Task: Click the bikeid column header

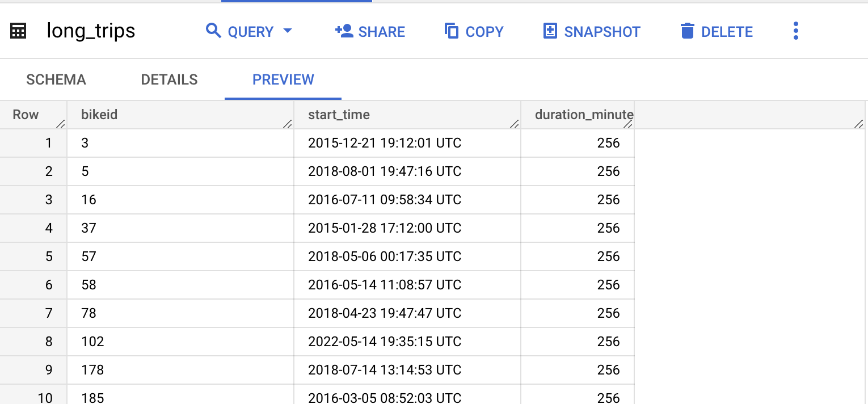Action: pyautogui.click(x=180, y=115)
